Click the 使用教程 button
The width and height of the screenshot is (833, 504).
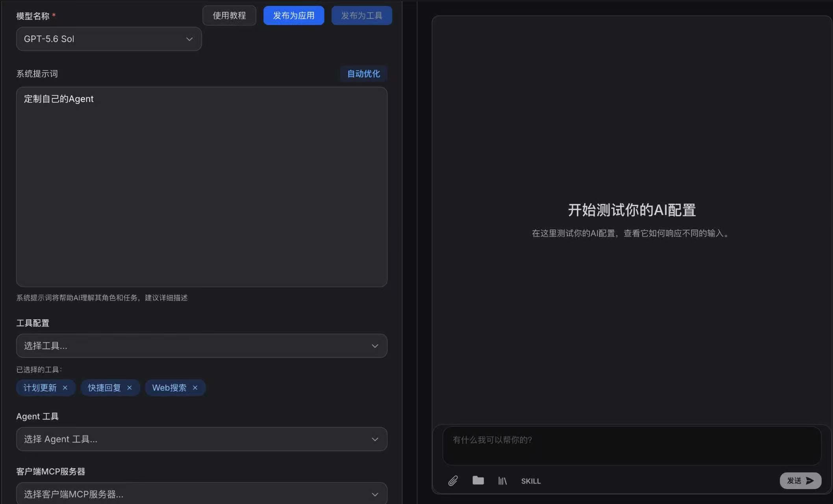[229, 15]
